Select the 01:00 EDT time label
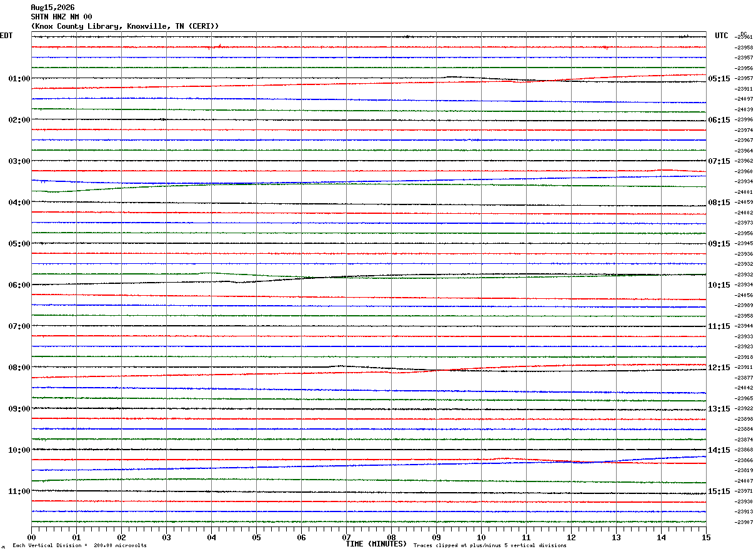Image resolution: width=756 pixels, height=554 pixels. click(x=19, y=79)
